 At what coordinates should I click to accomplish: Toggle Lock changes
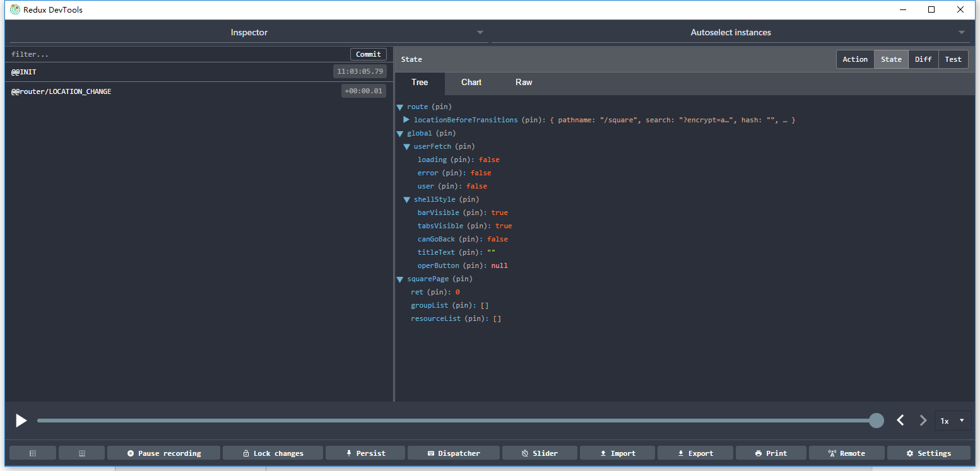pos(273,453)
